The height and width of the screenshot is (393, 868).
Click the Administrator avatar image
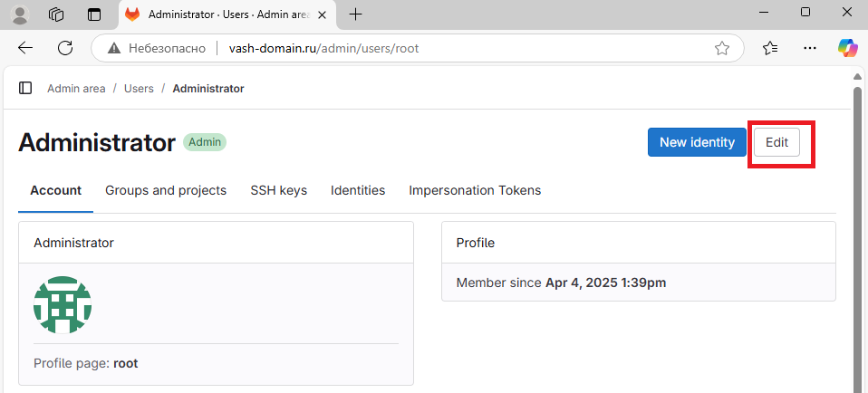coord(63,304)
